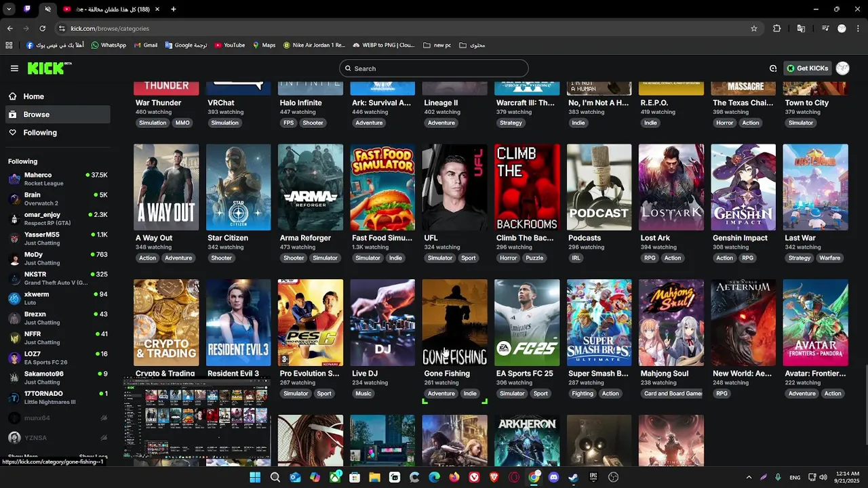Viewport: 868px width, 488px height.
Task: Open the Resident Evil 3 cover
Action: pyautogui.click(x=238, y=323)
